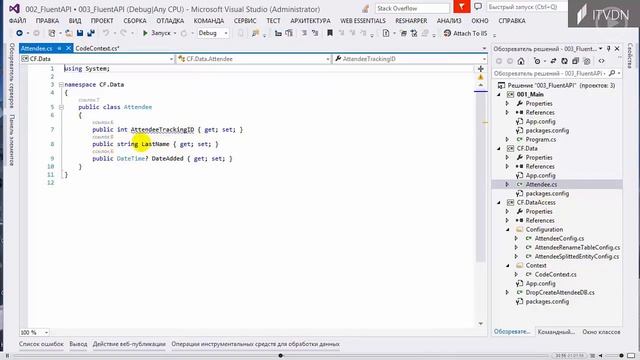The height and width of the screenshot is (360, 640).
Task: Click the Uncomment Selection toolbar icon
Action: pos(315,33)
